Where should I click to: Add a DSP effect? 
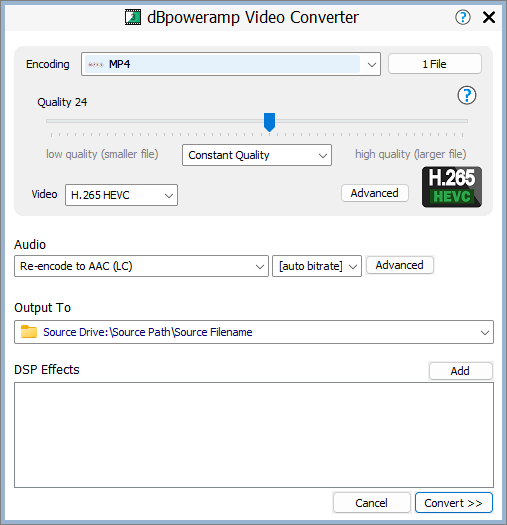[460, 371]
